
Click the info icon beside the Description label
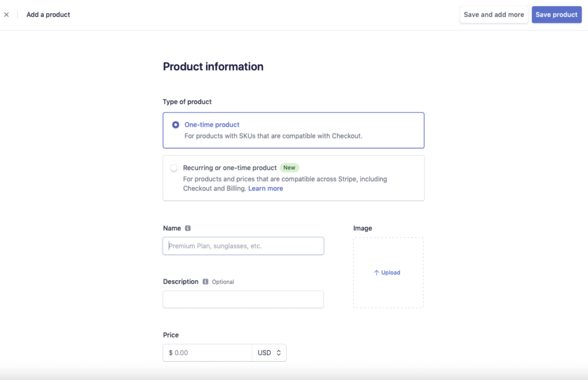[x=205, y=282]
